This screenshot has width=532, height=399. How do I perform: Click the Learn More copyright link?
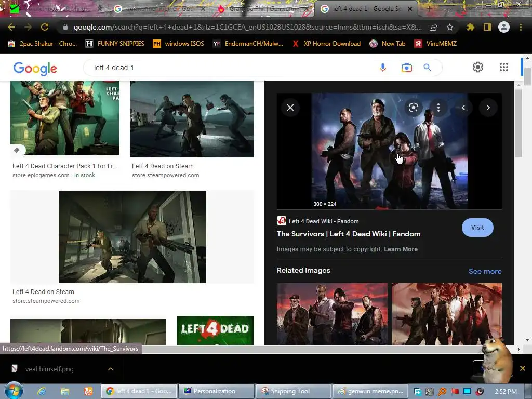pyautogui.click(x=401, y=249)
